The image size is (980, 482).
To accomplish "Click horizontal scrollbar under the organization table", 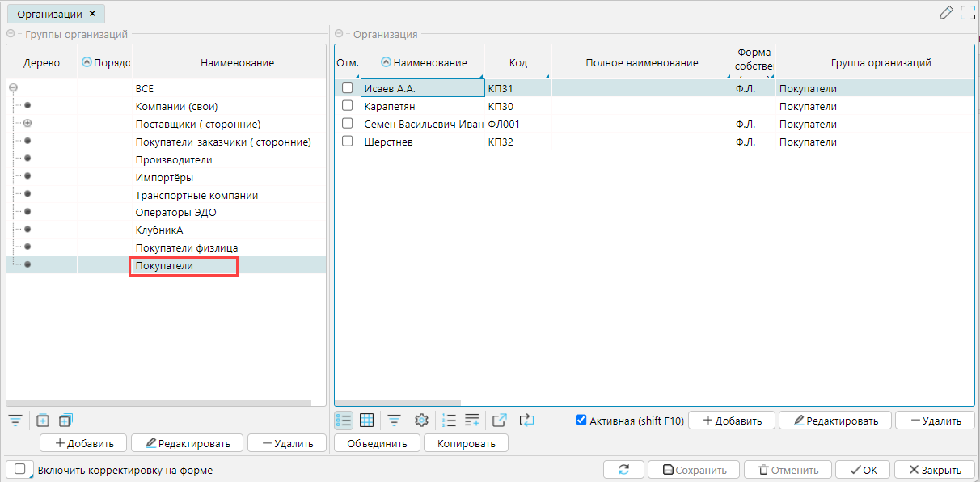I will [x=398, y=402].
